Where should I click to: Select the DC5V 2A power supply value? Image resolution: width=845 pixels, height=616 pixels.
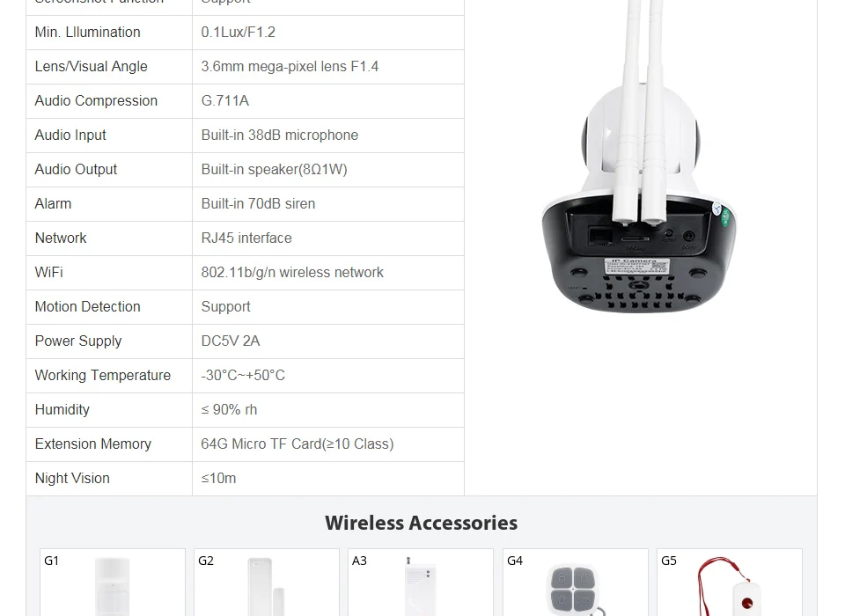pos(231,341)
